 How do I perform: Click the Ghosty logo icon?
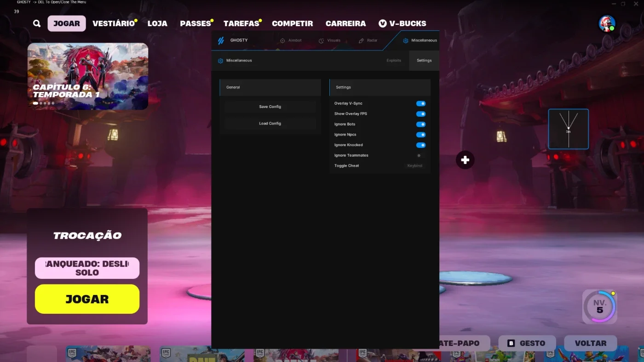coord(221,40)
